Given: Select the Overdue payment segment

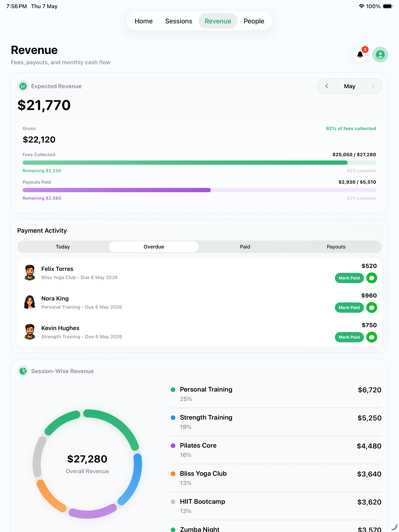Looking at the screenshot, I should 154,247.
